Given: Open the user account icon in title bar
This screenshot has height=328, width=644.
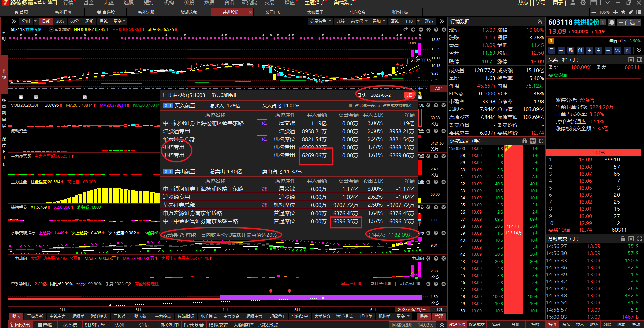Looking at the screenshot, I should coord(573,3).
